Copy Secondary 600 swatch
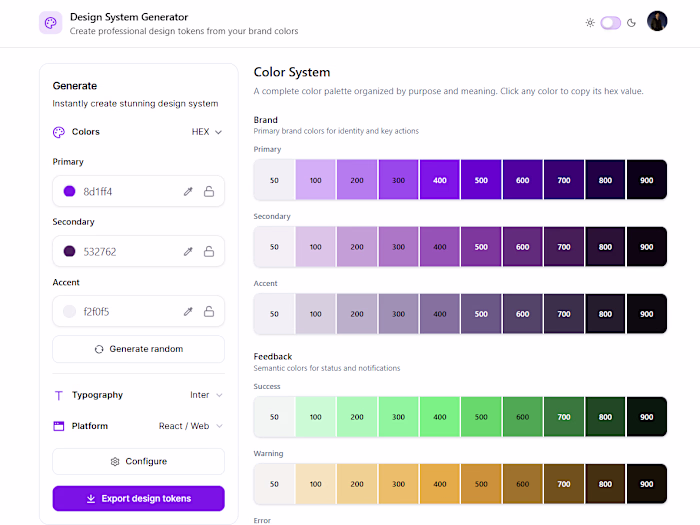The height and width of the screenshot is (525, 700). [x=523, y=246]
